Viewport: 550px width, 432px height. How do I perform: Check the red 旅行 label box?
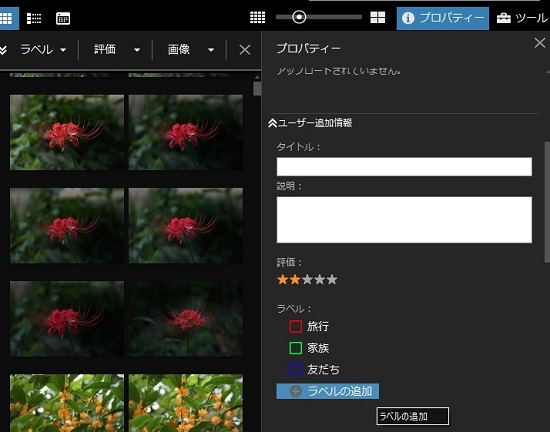point(295,326)
